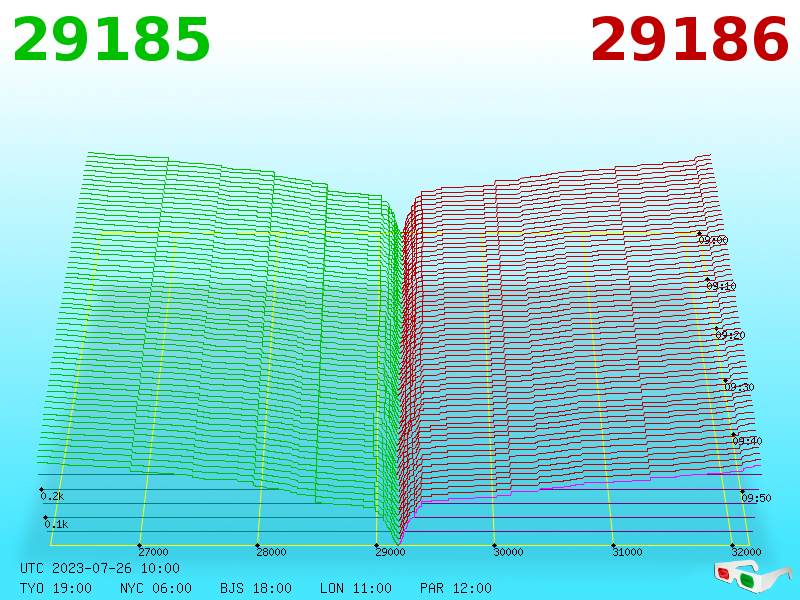Click the 09:30 time axis marker
This screenshot has width=800, height=600.
[739, 387]
